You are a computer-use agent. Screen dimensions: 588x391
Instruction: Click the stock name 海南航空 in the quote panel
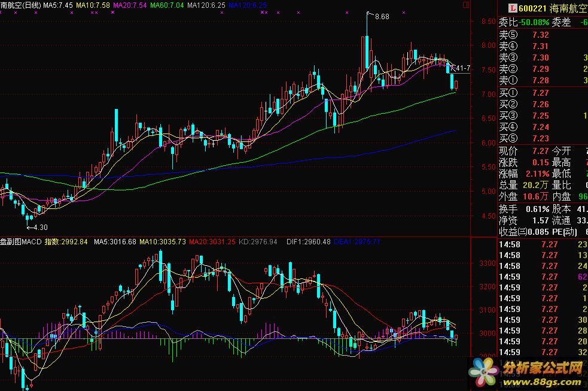point(568,8)
